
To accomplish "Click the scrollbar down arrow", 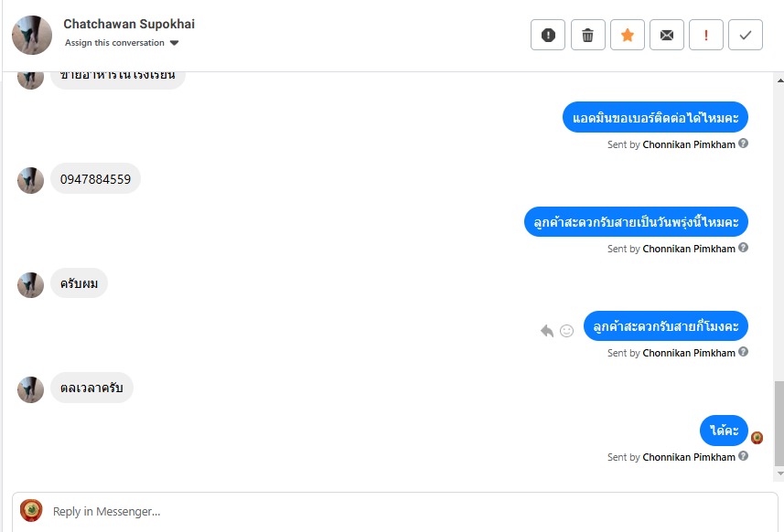I will pyautogui.click(x=779, y=473).
